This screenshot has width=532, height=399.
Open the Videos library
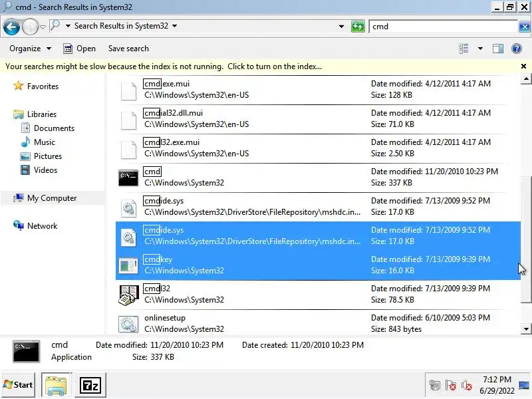tap(45, 170)
